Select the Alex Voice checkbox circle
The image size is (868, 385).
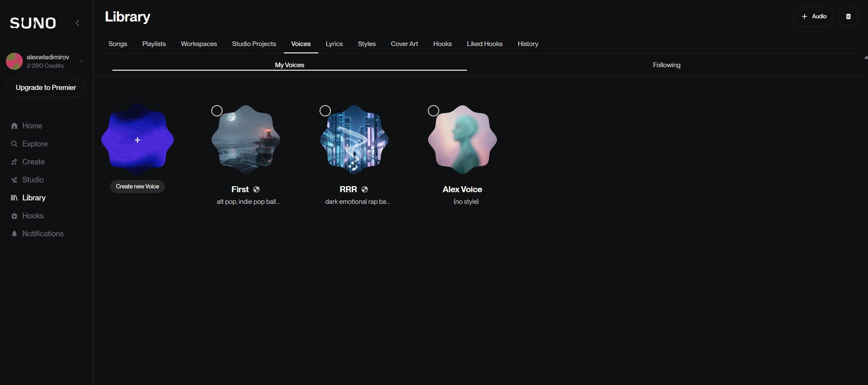(x=433, y=111)
